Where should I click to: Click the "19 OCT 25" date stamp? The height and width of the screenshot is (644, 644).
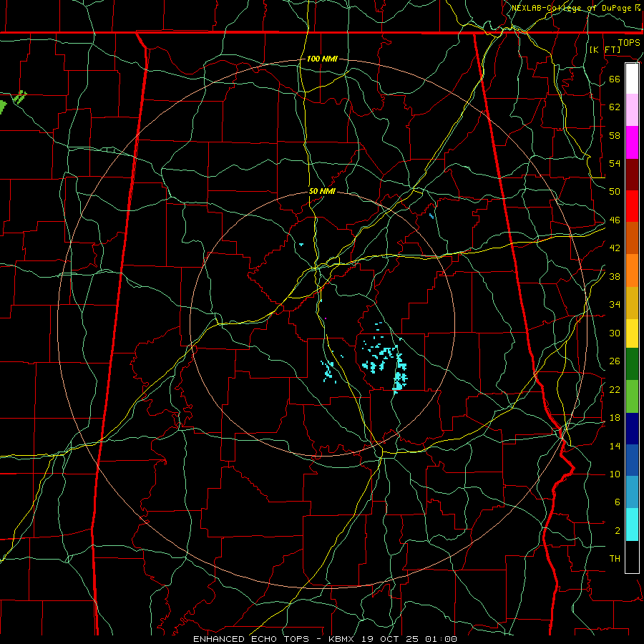pyautogui.click(x=391, y=639)
